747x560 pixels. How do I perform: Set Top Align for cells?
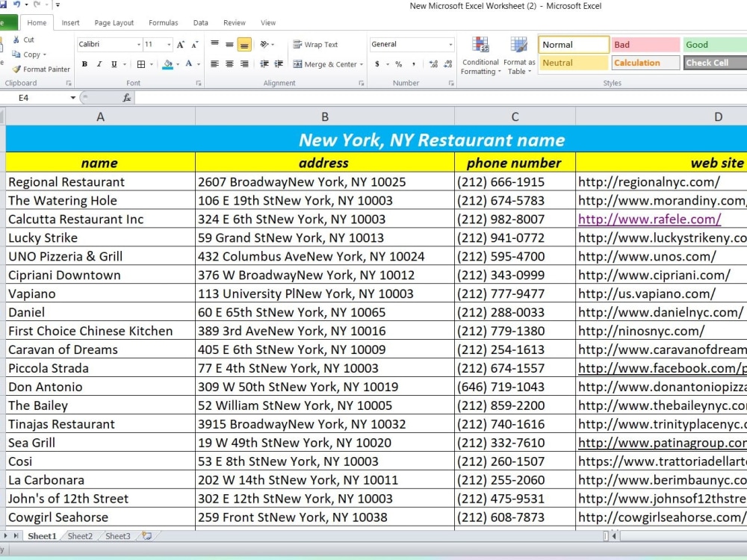coord(215,44)
